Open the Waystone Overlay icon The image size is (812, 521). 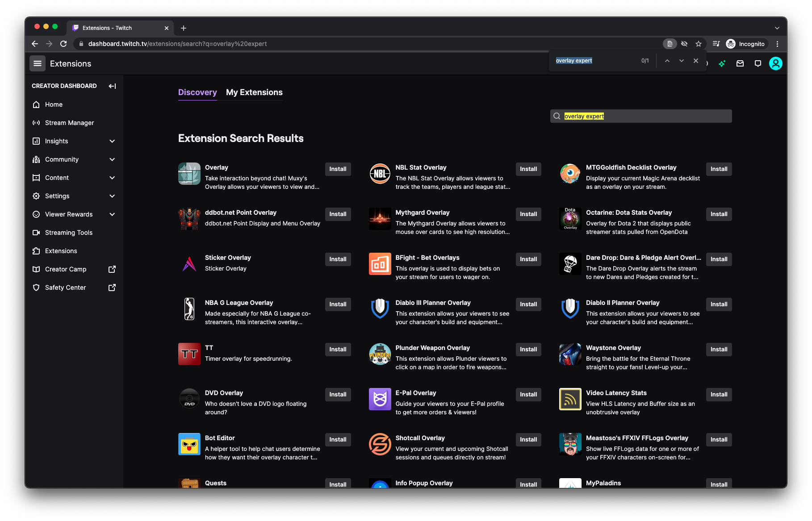coord(570,354)
